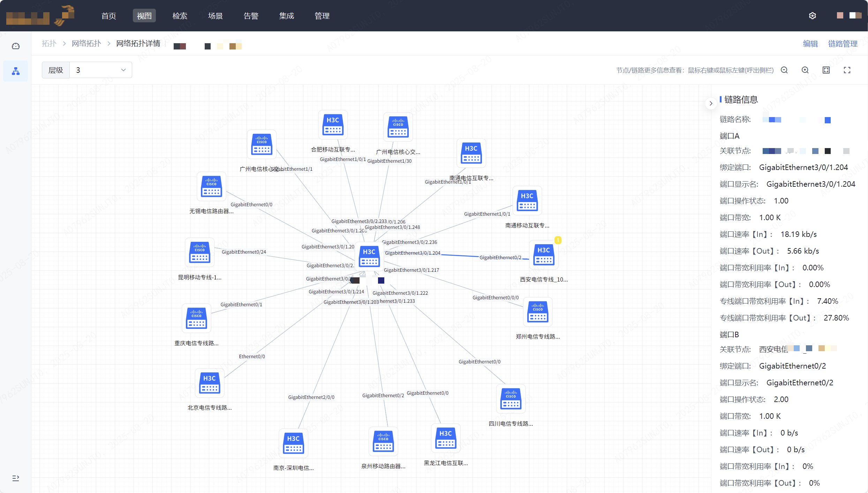
Task: Select the topology sidebar icon
Action: pyautogui.click(x=16, y=71)
